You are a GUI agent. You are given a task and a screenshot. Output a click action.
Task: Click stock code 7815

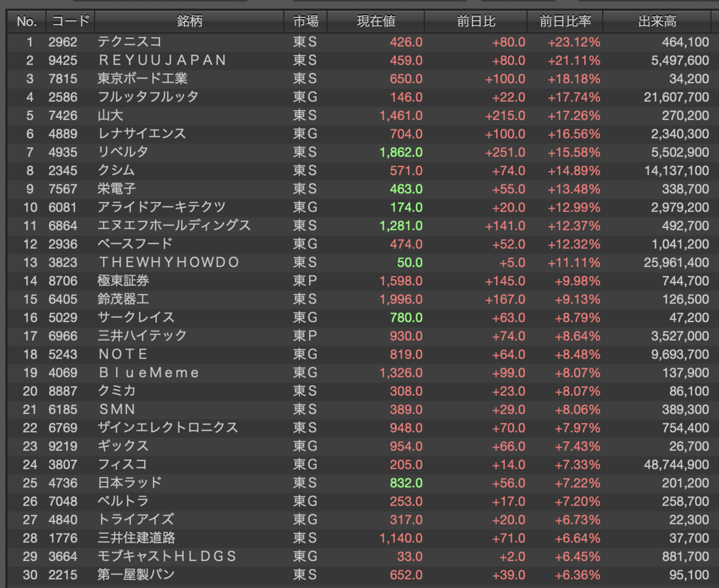[x=63, y=78]
